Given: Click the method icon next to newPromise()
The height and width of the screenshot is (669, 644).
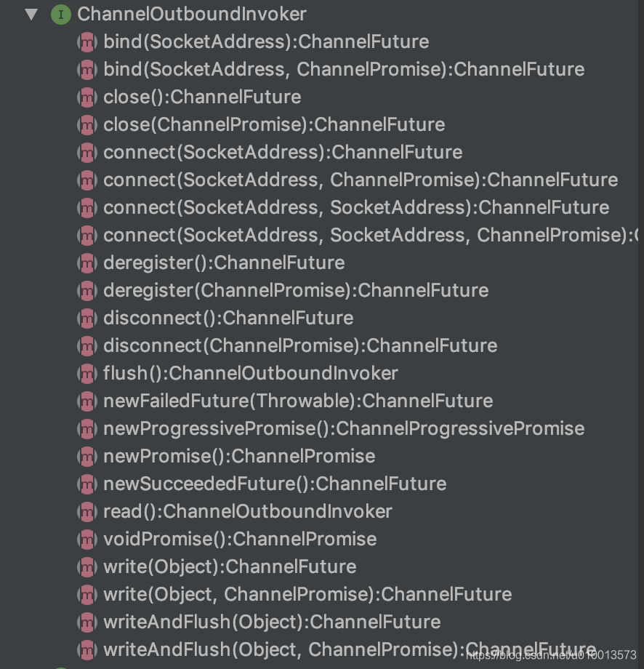Looking at the screenshot, I should (x=87, y=456).
